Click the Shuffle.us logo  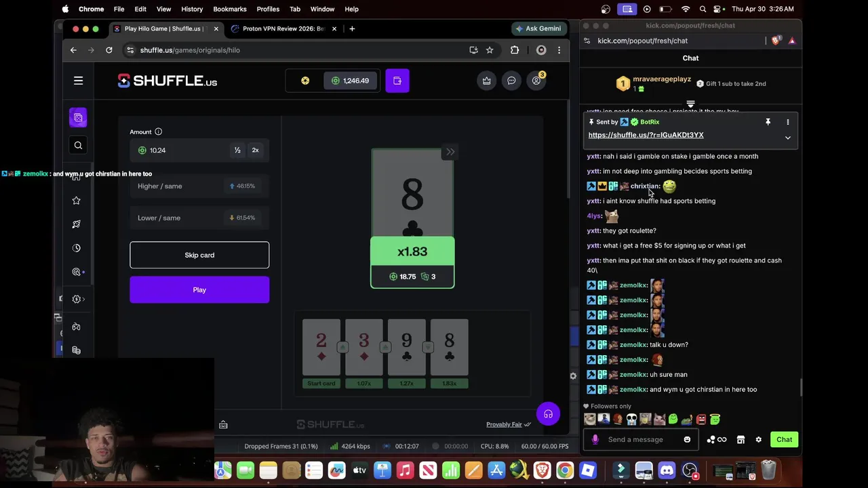tap(167, 81)
